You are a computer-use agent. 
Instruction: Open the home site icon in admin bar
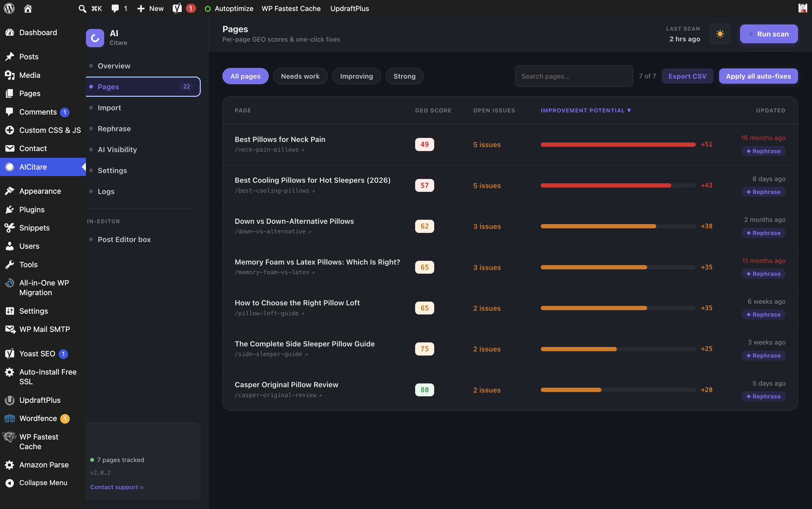coord(28,8)
